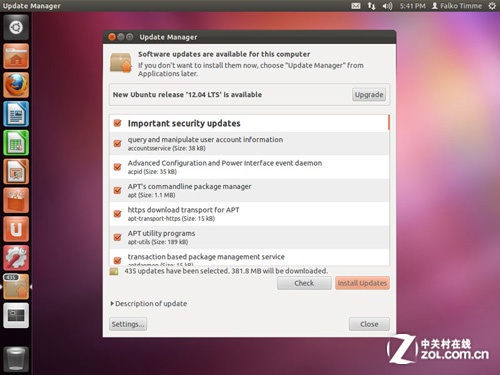Uncheck the accountsservice update checkbox
500x375 pixels.
tap(117, 143)
